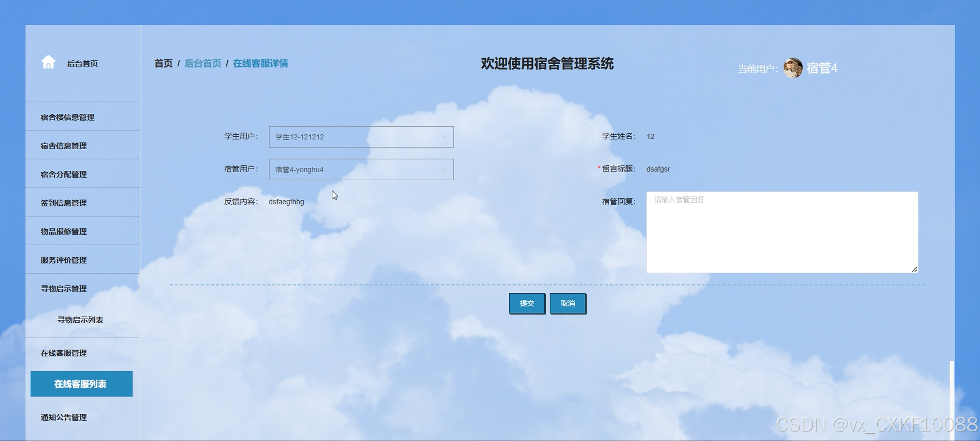Open 寻物启示列表 submenu item

80,320
